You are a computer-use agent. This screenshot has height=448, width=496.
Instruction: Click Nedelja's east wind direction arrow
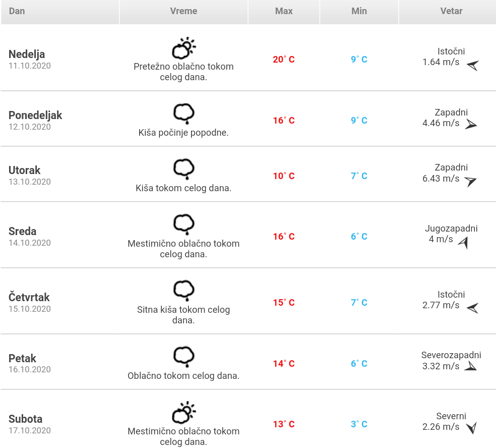(473, 66)
